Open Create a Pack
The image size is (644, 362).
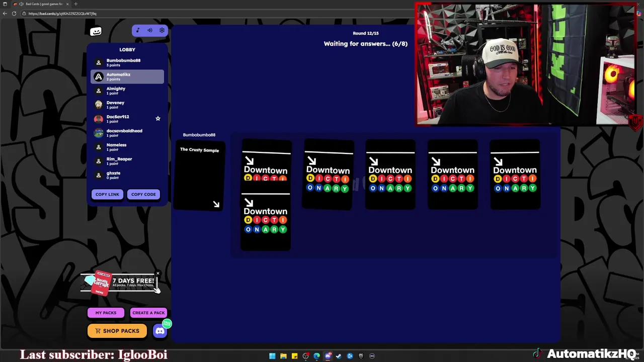tap(148, 313)
